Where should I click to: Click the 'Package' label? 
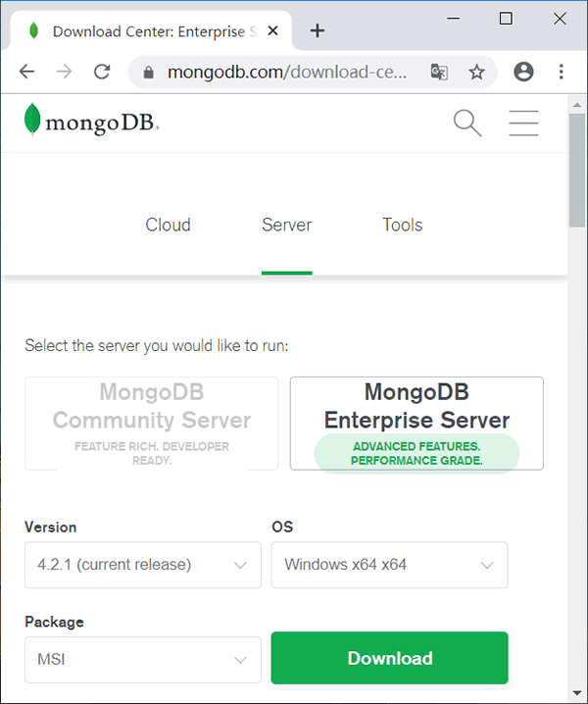(54, 622)
